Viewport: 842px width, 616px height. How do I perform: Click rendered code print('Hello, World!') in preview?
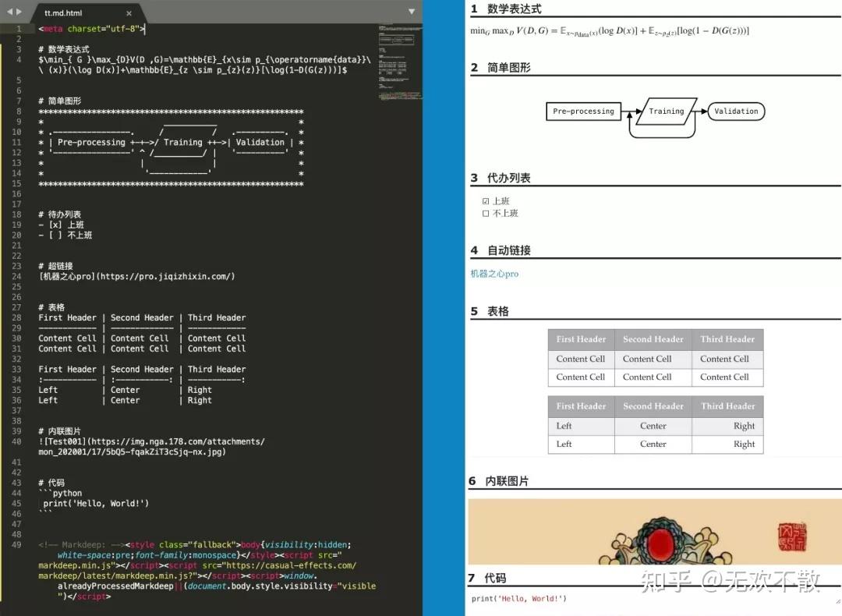(x=518, y=598)
